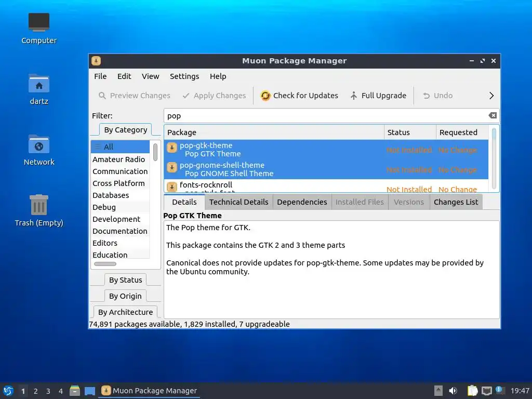Screen dimensions: 532x399
Task: Click the show desktop taskbar icon
Action: point(90,391)
